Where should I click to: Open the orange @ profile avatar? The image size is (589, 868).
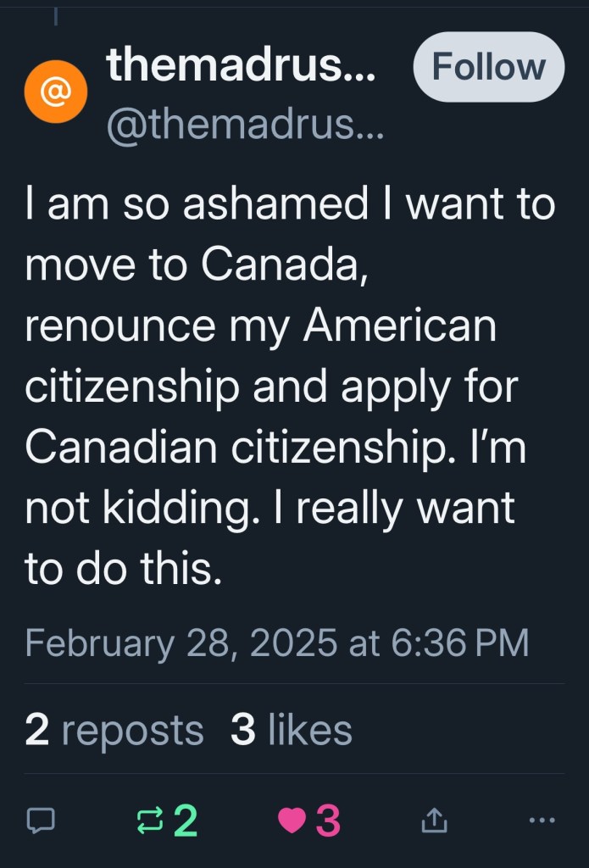pos(56,91)
